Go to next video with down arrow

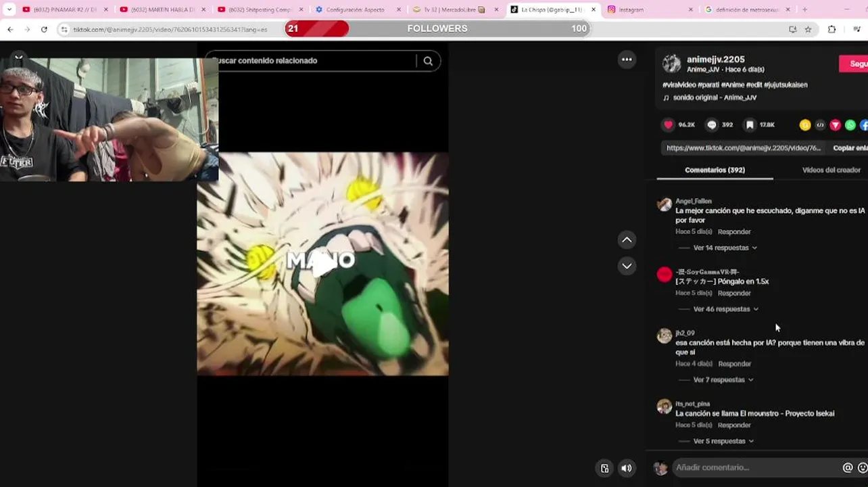point(627,266)
